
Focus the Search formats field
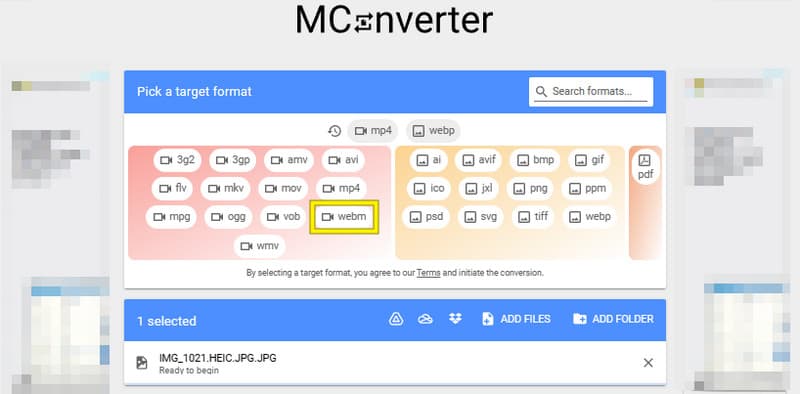pyautogui.click(x=591, y=92)
